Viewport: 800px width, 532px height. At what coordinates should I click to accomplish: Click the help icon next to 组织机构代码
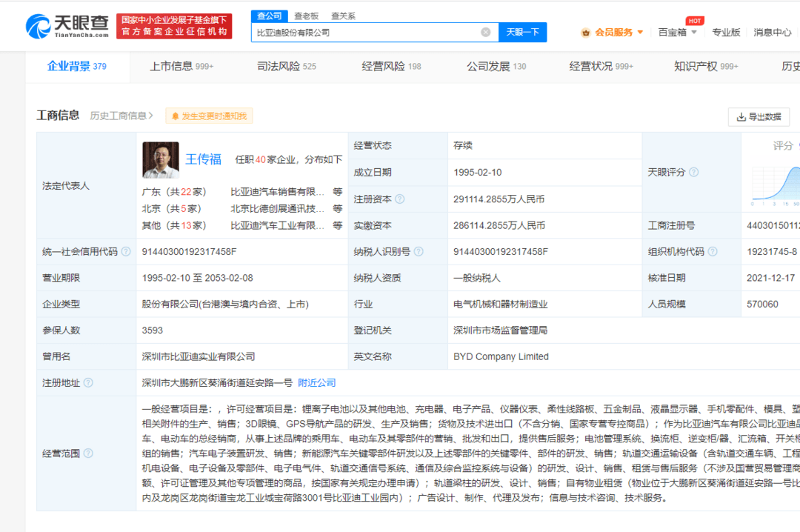(x=713, y=252)
